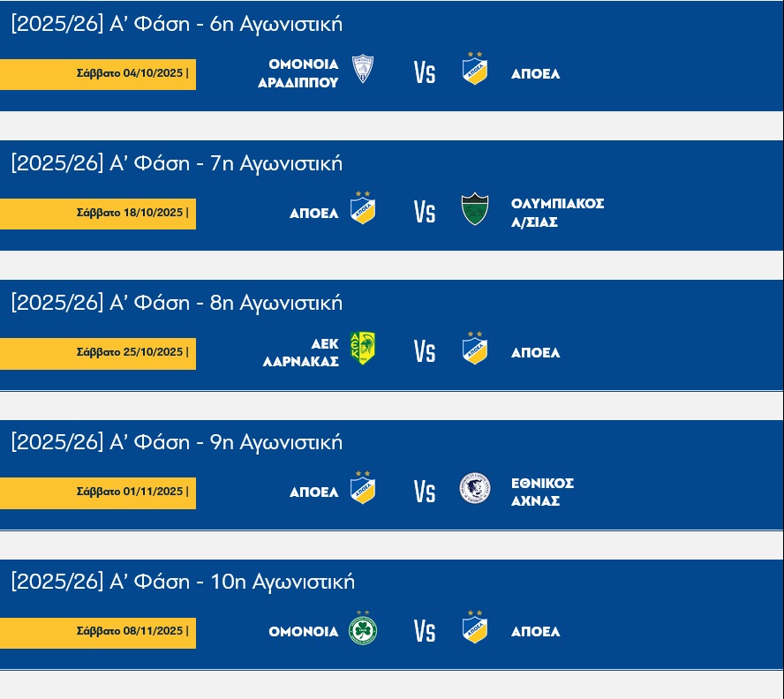This screenshot has height=699, width=784.
Task: Open the ΟΛΥΜΠΙΑΚΟΣ Λ/ΣΙΑΣ team name
Action: point(557,213)
